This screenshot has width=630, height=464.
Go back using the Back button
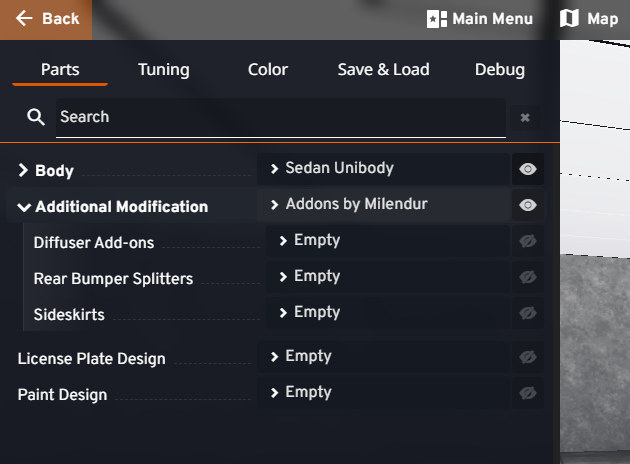46,19
